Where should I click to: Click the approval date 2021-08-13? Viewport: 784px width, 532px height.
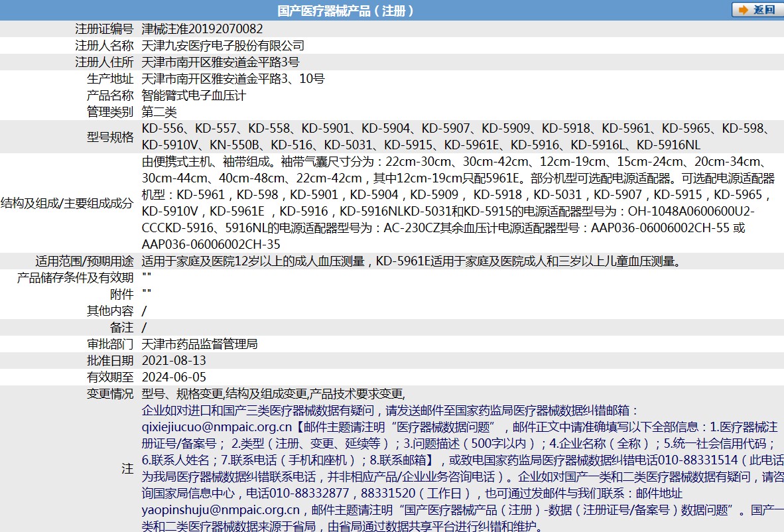[174, 360]
